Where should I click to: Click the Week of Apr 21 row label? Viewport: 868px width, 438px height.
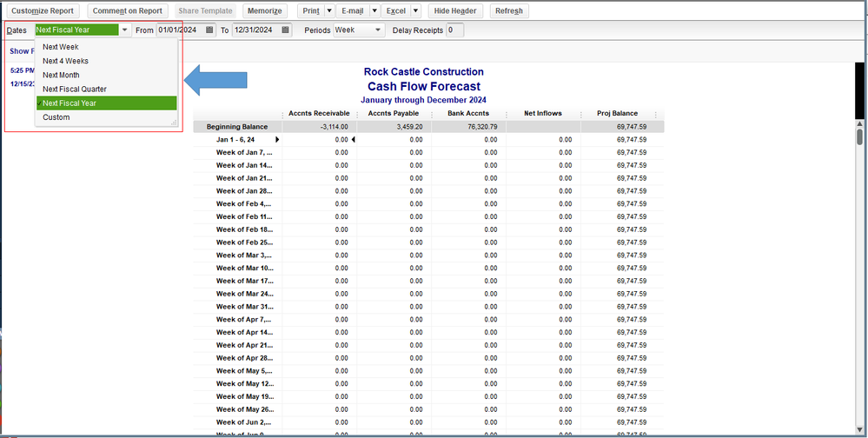[244, 345]
